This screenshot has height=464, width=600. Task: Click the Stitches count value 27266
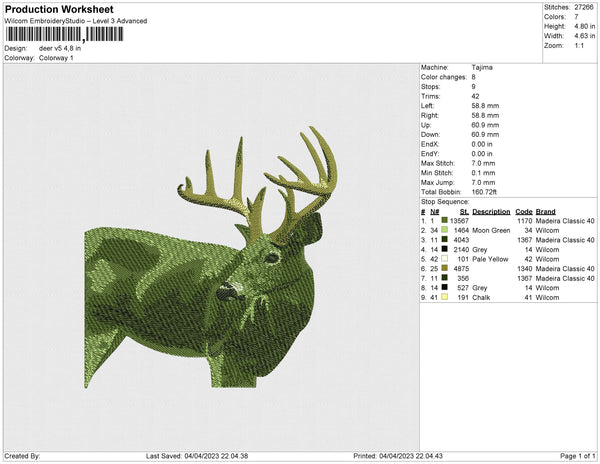(585, 6)
